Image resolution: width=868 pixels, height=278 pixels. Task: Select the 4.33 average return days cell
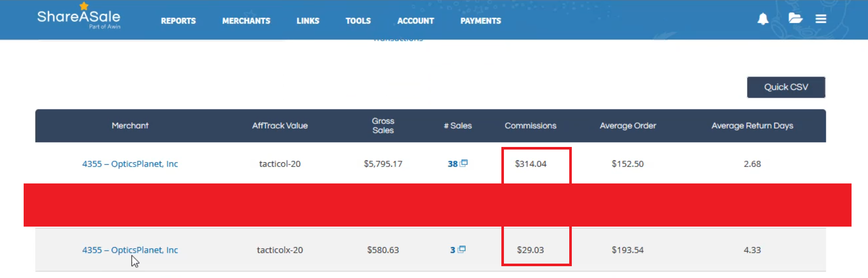(752, 250)
